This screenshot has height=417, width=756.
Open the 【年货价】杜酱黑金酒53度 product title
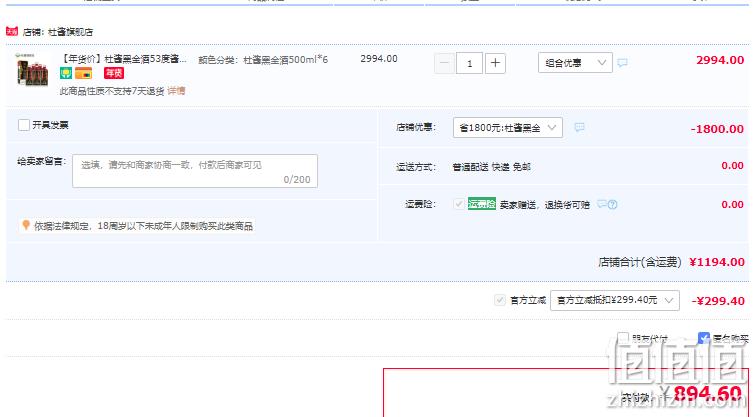(123, 59)
